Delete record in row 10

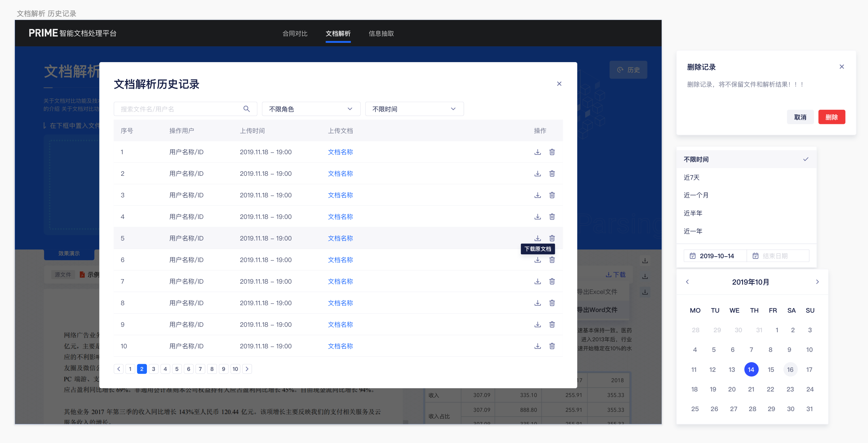pos(552,346)
